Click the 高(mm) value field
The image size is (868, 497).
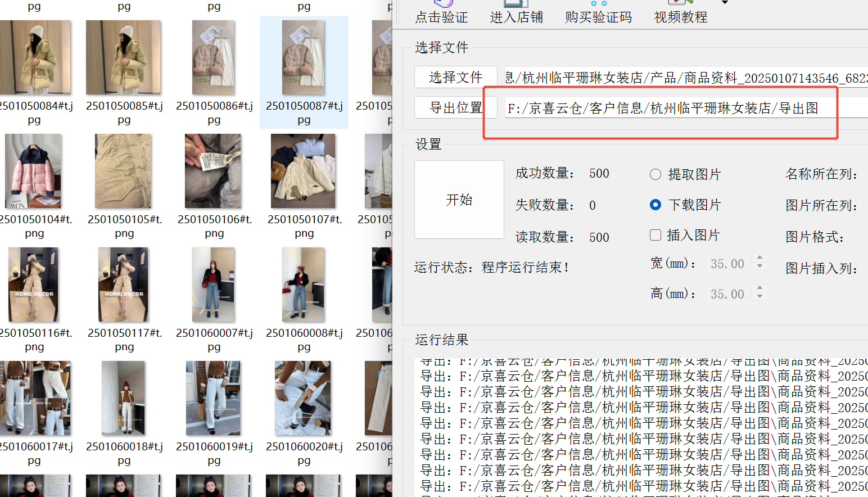pos(730,294)
